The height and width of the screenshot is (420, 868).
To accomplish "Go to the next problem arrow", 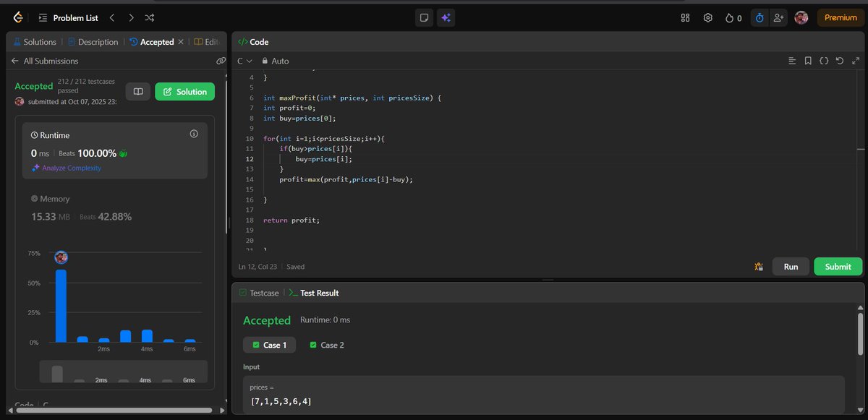I will pos(131,17).
